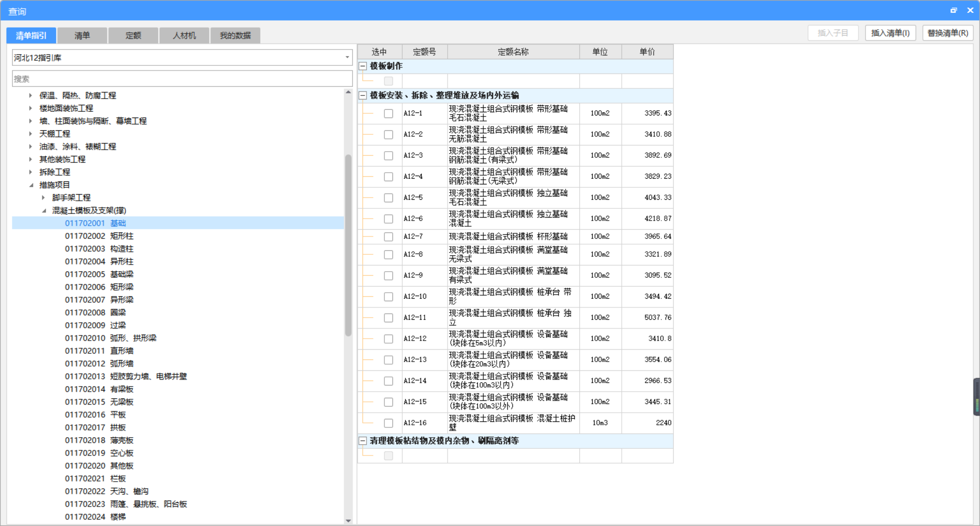980x526 pixels.
Task: Expand the 楼地面装饰工程 tree node
Action: tap(31, 108)
